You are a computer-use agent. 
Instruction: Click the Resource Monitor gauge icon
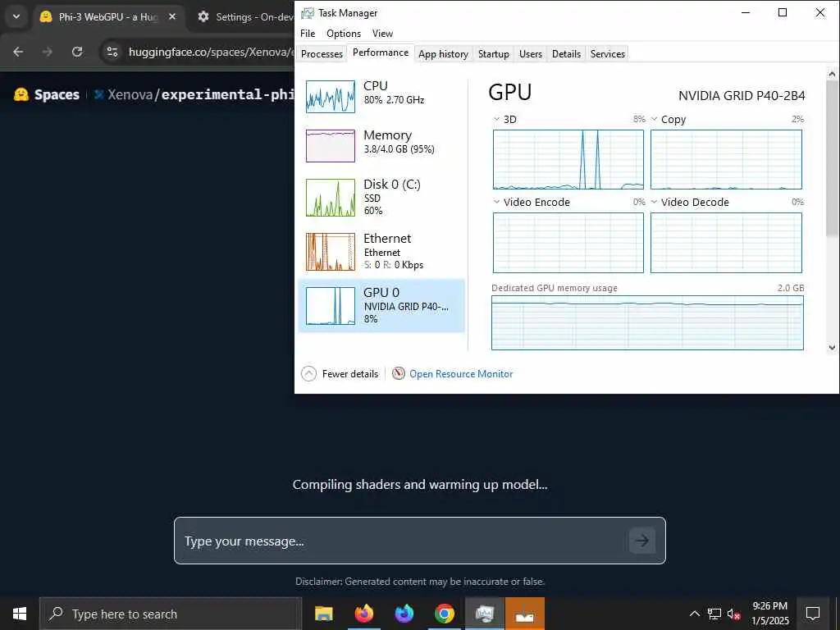coord(398,373)
